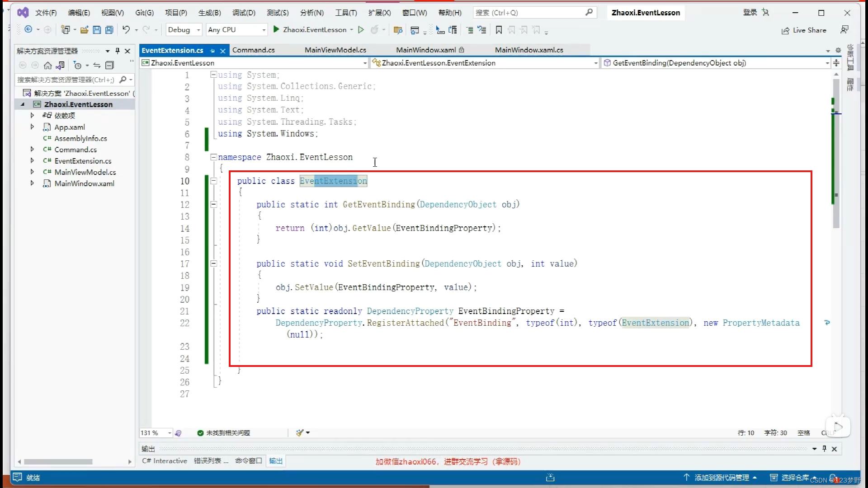Click the new project icon in toolbar
Image resolution: width=868 pixels, height=488 pixels.
point(66,29)
